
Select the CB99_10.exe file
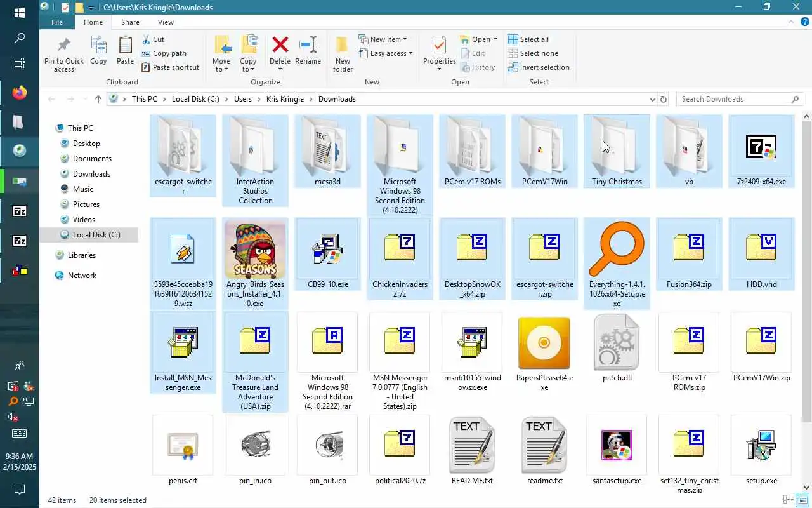(327, 254)
